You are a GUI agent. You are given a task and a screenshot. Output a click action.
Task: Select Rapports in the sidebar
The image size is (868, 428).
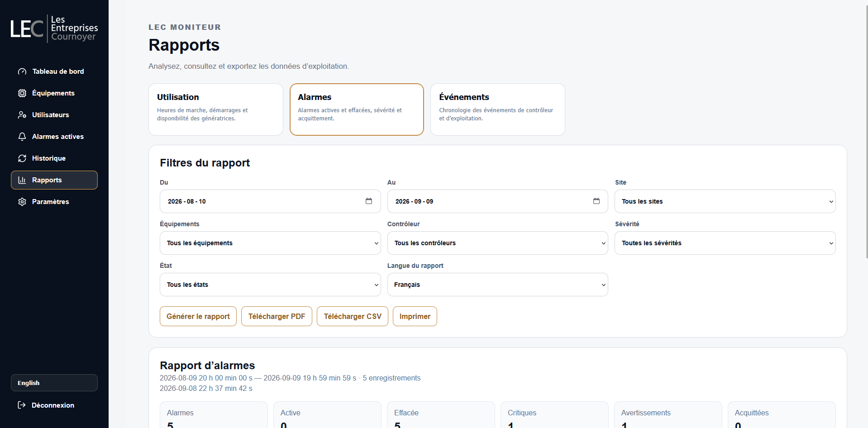(54, 180)
